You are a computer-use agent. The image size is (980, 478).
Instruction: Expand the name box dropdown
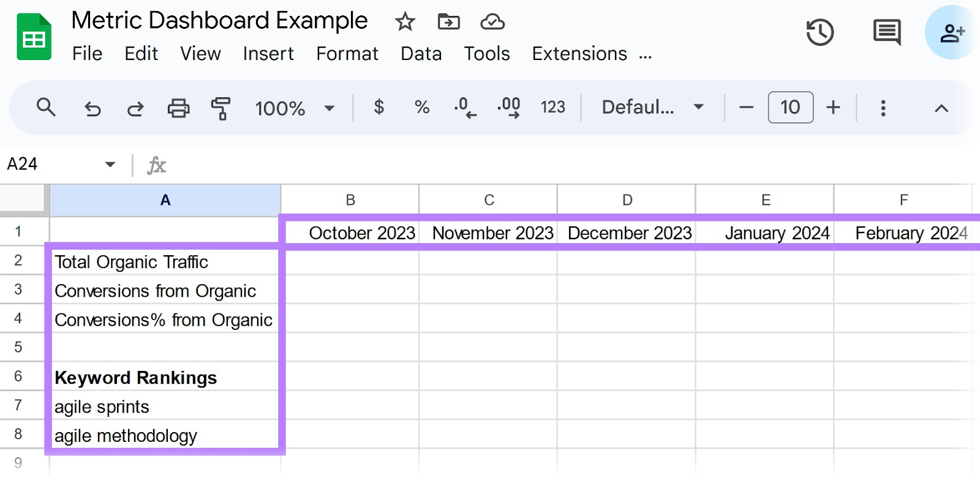pyautogui.click(x=109, y=164)
